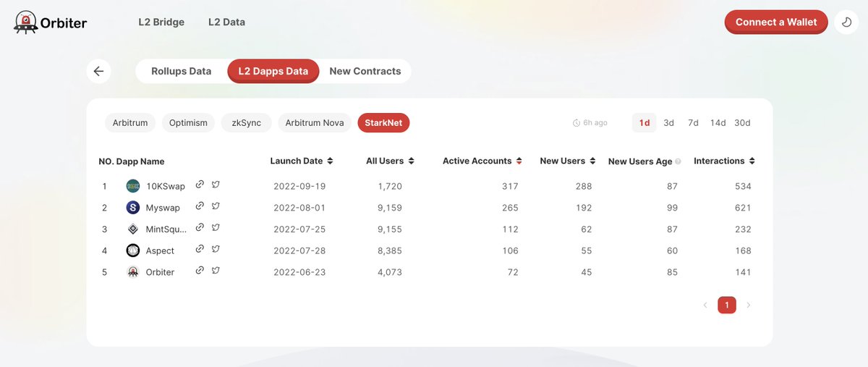The image size is (868, 367).
Task: Click the Connect a Wallet button
Action: [776, 22]
